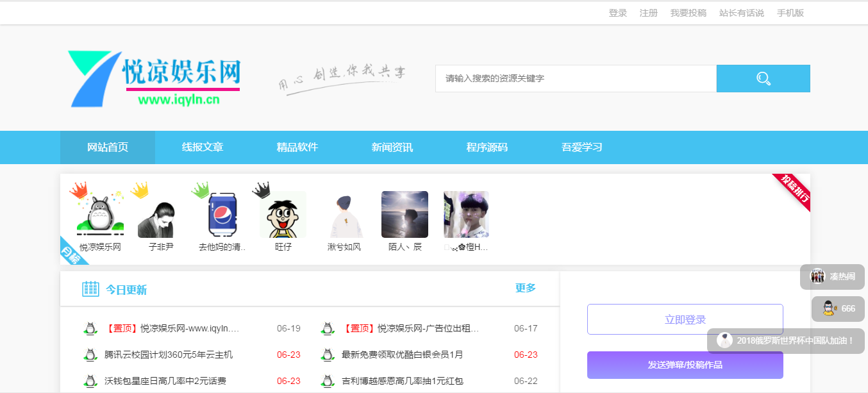
Task: Open the Totoro avatar of 悦凉娱乐网
Action: point(100,215)
